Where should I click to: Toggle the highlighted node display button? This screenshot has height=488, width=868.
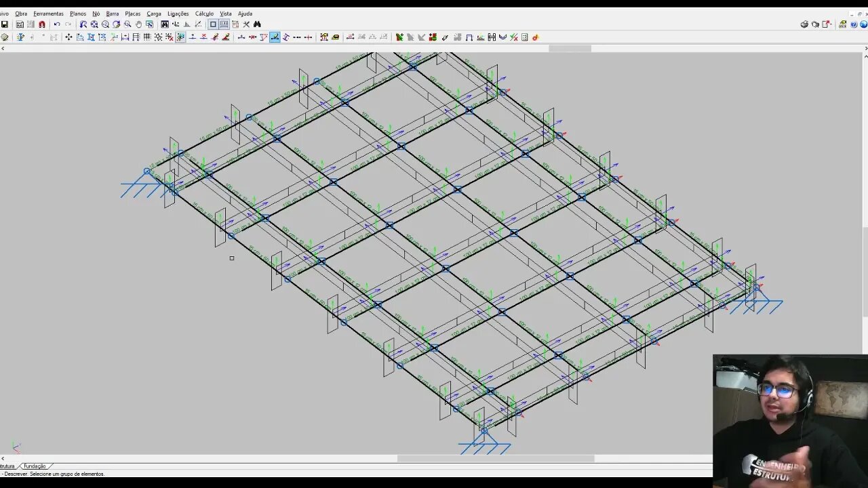[180, 37]
